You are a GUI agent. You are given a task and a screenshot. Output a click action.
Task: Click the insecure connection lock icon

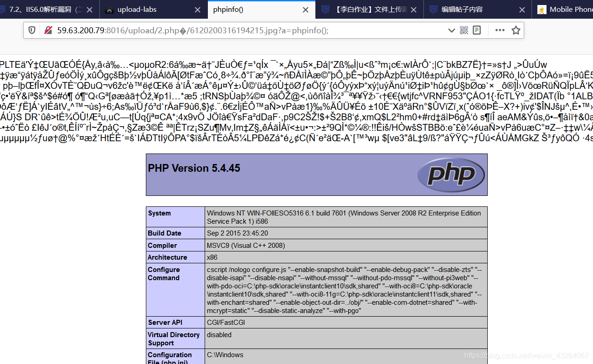pyautogui.click(x=48, y=30)
